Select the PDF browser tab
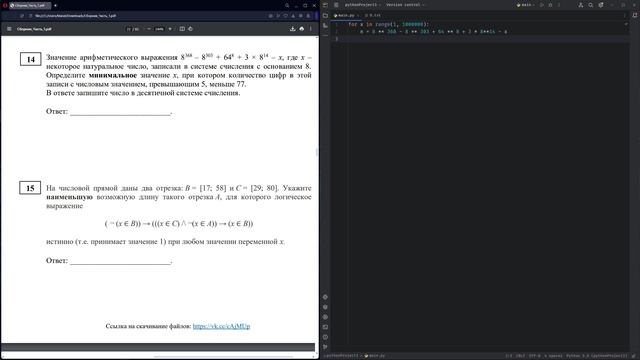 (x=30, y=6)
